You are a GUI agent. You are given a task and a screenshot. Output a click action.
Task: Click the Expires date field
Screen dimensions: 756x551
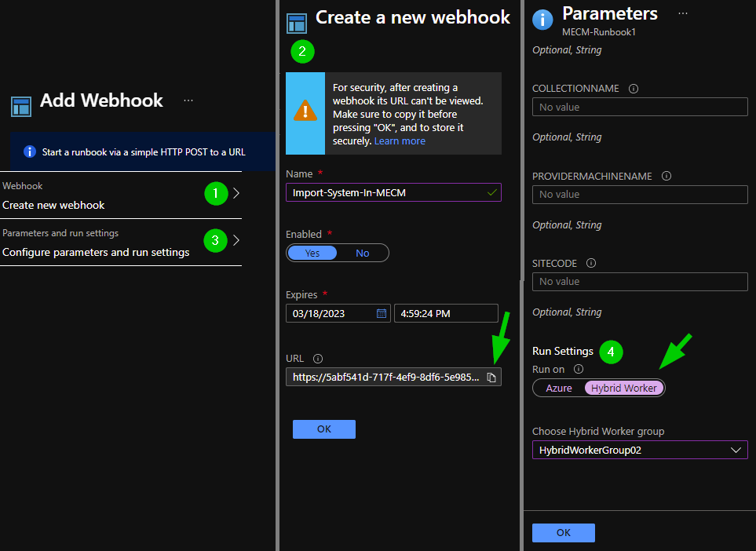338,313
